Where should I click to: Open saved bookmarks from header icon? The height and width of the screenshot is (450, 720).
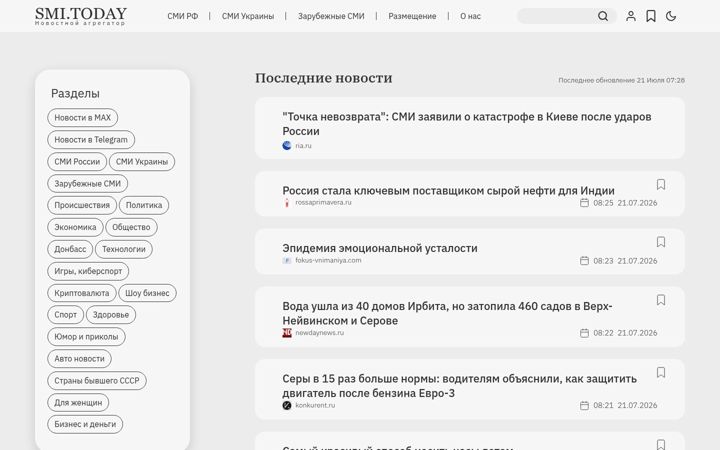click(651, 17)
